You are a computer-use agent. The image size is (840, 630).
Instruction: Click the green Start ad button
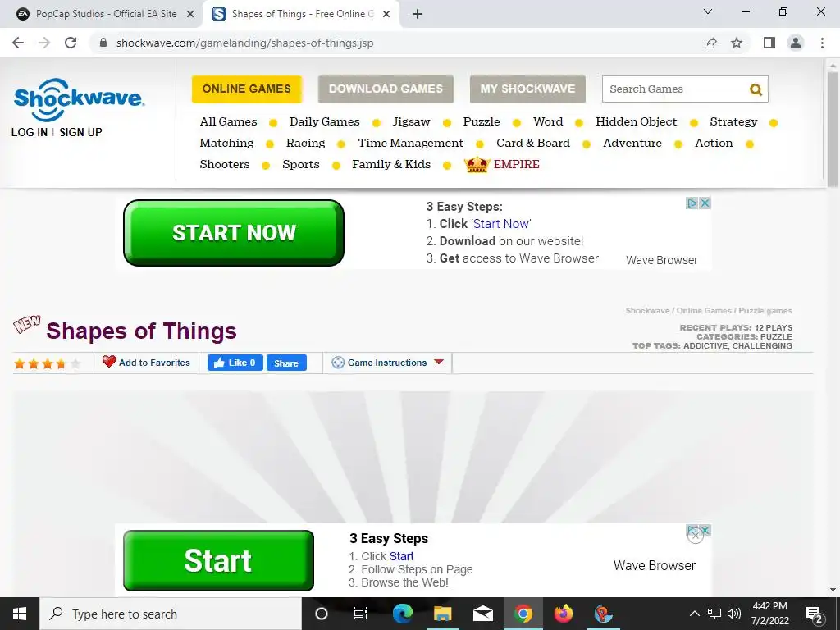tap(218, 561)
